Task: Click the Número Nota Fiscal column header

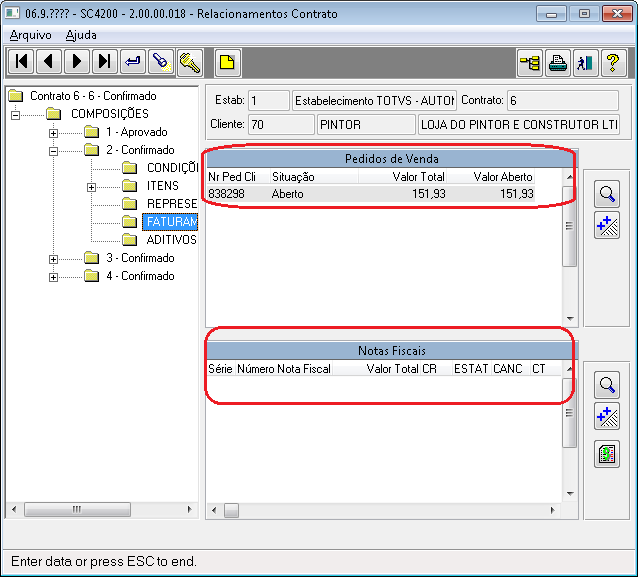Action: coord(284,369)
